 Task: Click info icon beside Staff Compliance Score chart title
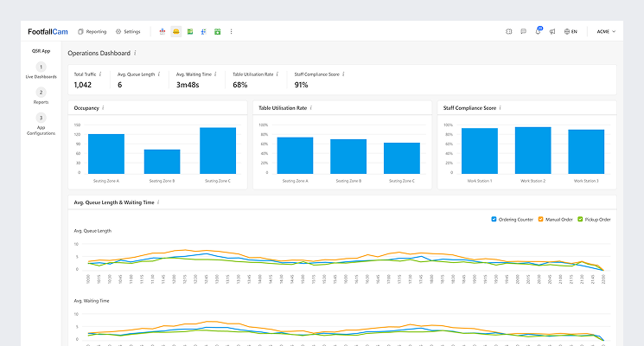500,108
